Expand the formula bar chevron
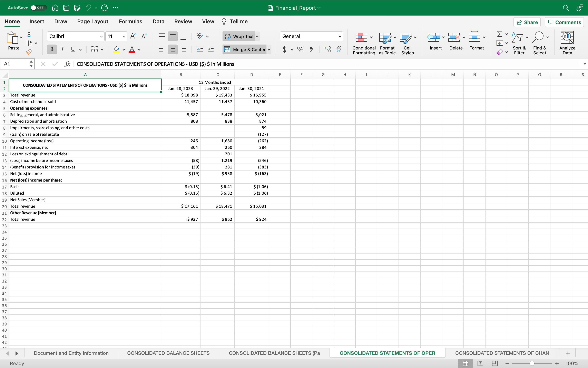 pos(585,64)
